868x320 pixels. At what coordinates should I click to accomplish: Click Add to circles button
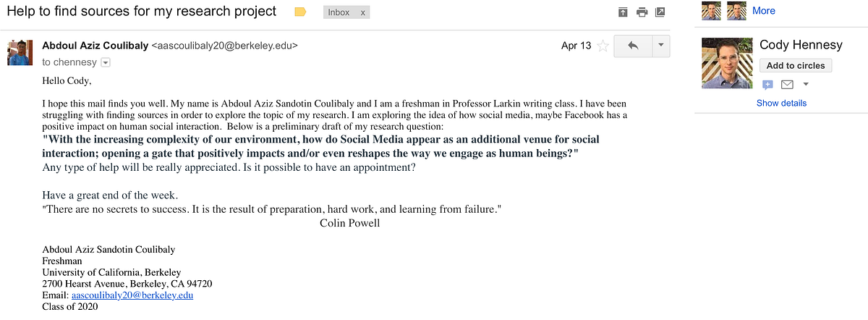point(795,66)
